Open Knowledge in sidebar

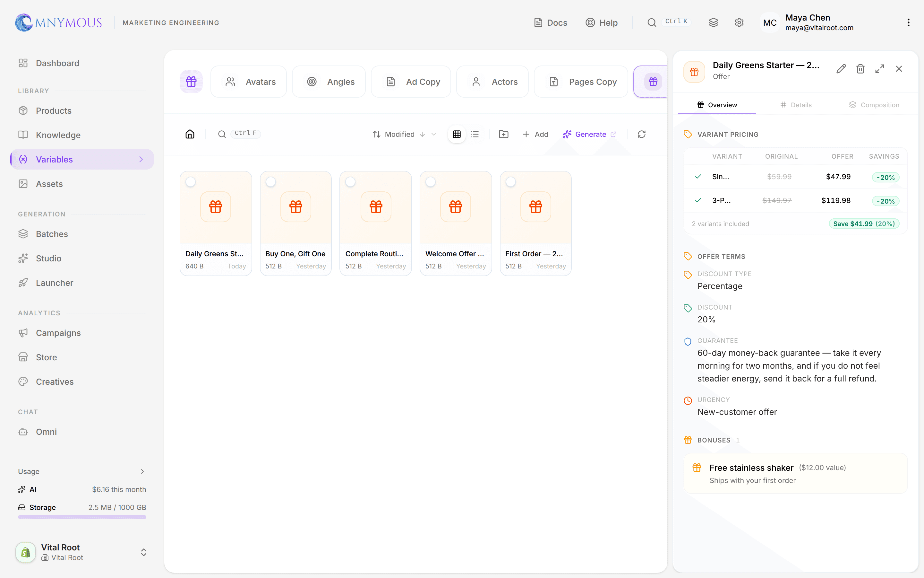tap(82, 135)
